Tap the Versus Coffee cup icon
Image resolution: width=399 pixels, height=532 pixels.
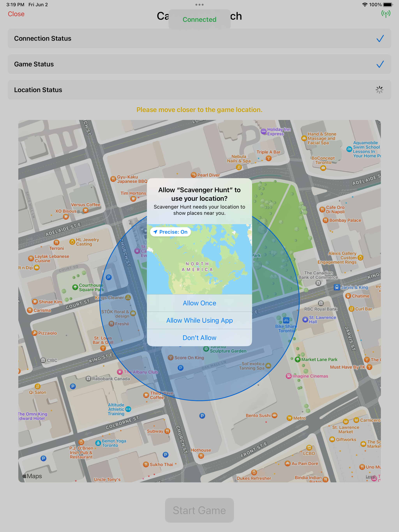(x=86, y=210)
